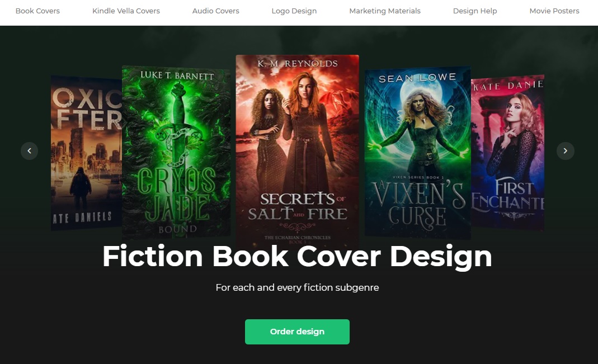
Task: Open the Movie Posters section
Action: coord(554,11)
